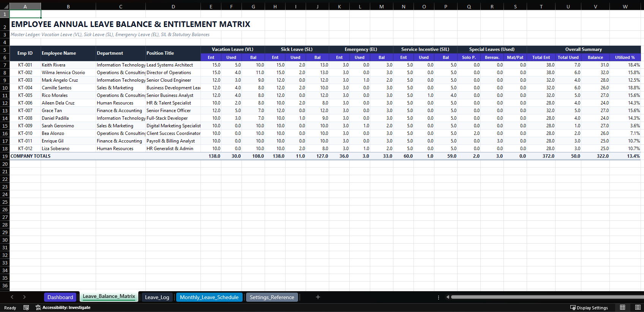Viewport: 644px width, 312px height.
Task: Open the Monthly_Leave_Schedule sheet tab
Action: pyautogui.click(x=209, y=297)
